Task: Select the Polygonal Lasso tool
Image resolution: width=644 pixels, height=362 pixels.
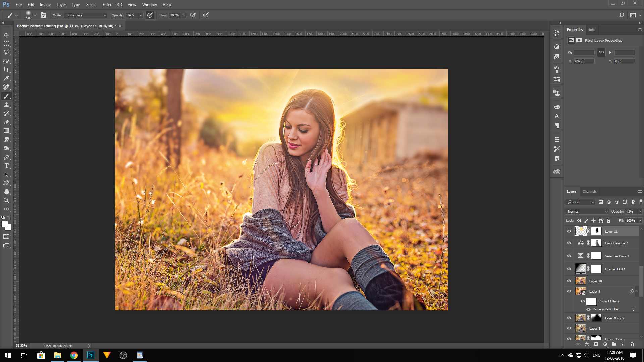Action: coord(6,52)
